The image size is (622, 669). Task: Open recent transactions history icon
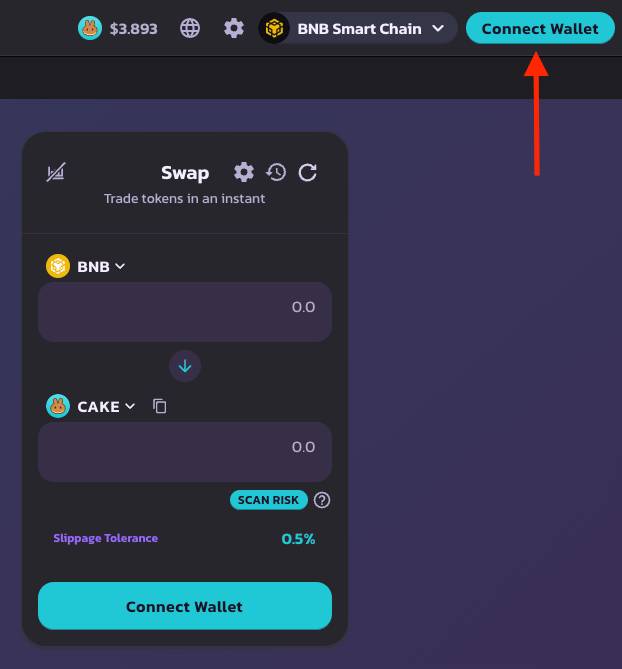(x=276, y=172)
